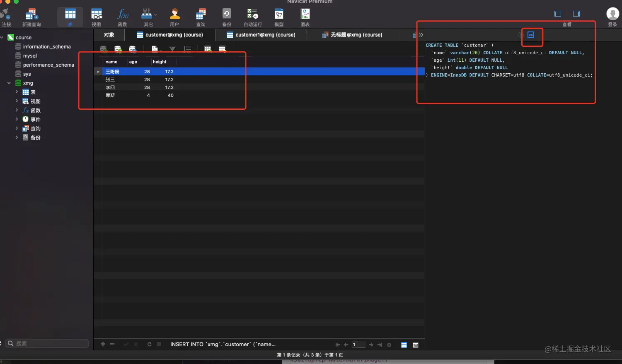Open the 图表 (Charts) toolbar icon
Viewport: 622px width, 364px height.
305,14
